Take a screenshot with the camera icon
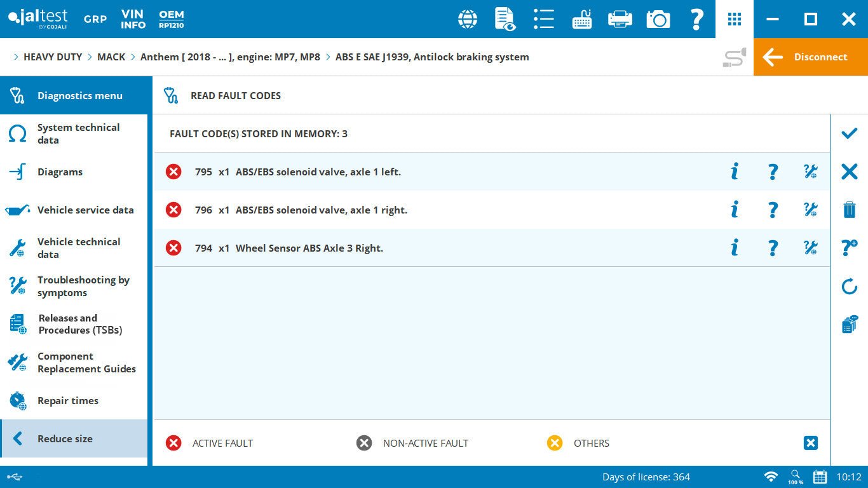 click(x=658, y=19)
